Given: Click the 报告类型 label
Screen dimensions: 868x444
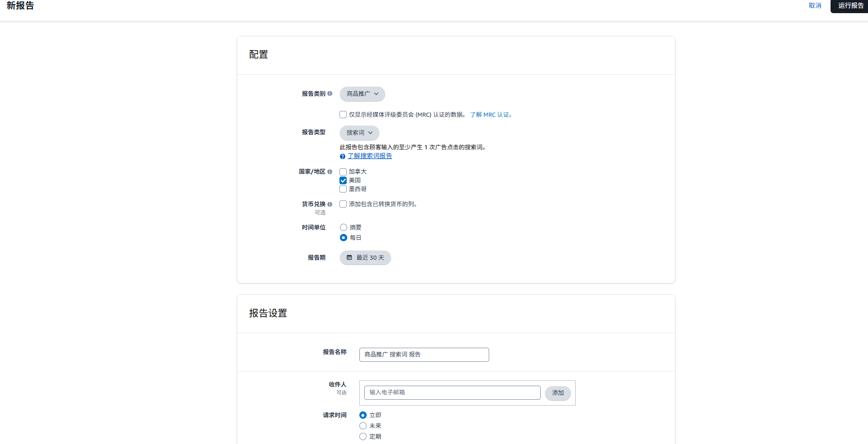Looking at the screenshot, I should 314,132.
